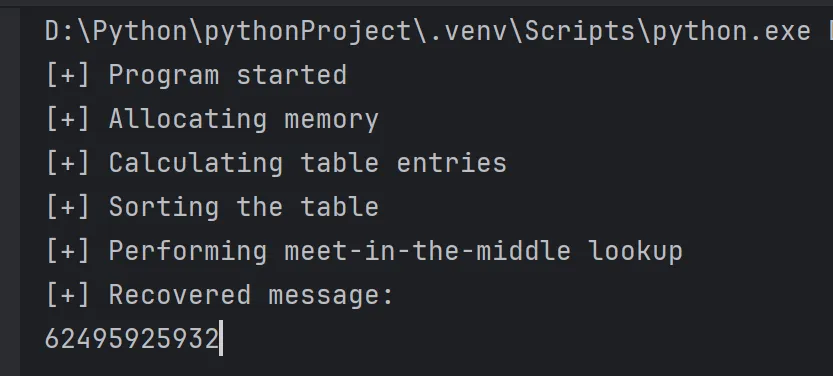Image resolution: width=833 pixels, height=376 pixels.
Task: Click the "Program started" log line
Action: pos(196,75)
